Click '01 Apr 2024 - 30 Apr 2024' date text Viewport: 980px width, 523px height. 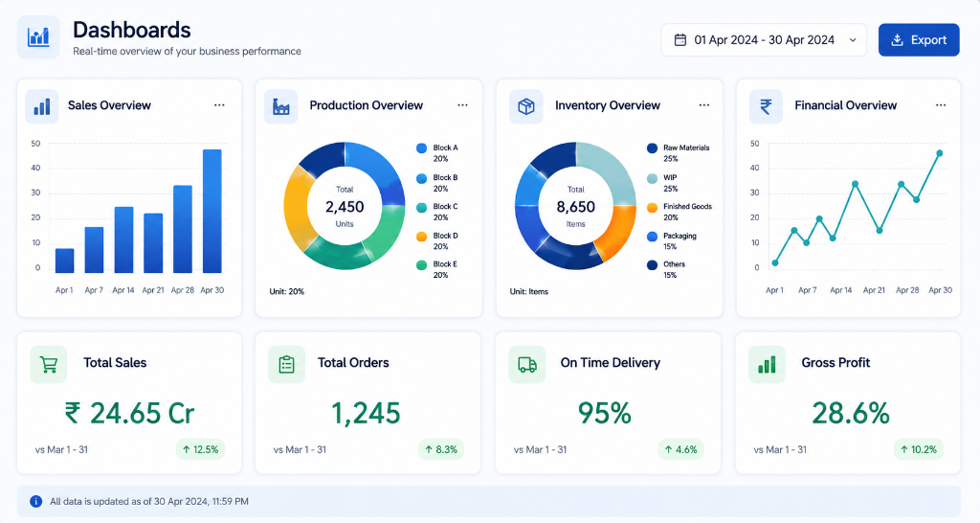pos(765,40)
